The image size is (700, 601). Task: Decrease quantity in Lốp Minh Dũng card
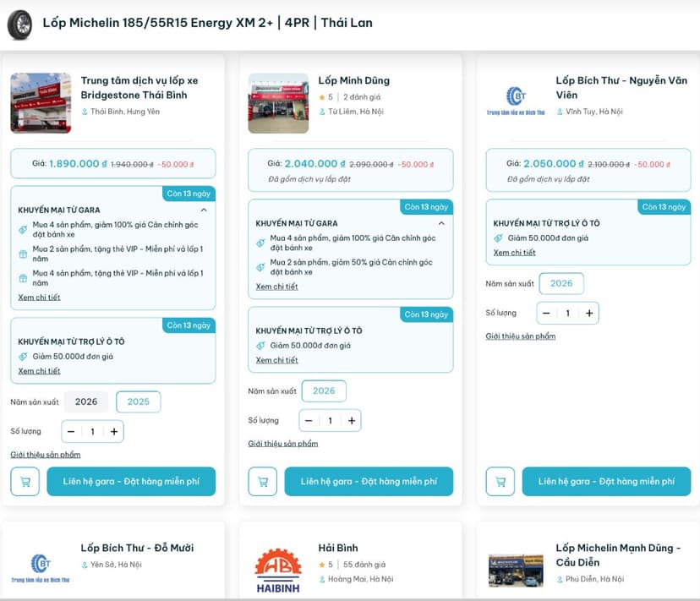[309, 421]
